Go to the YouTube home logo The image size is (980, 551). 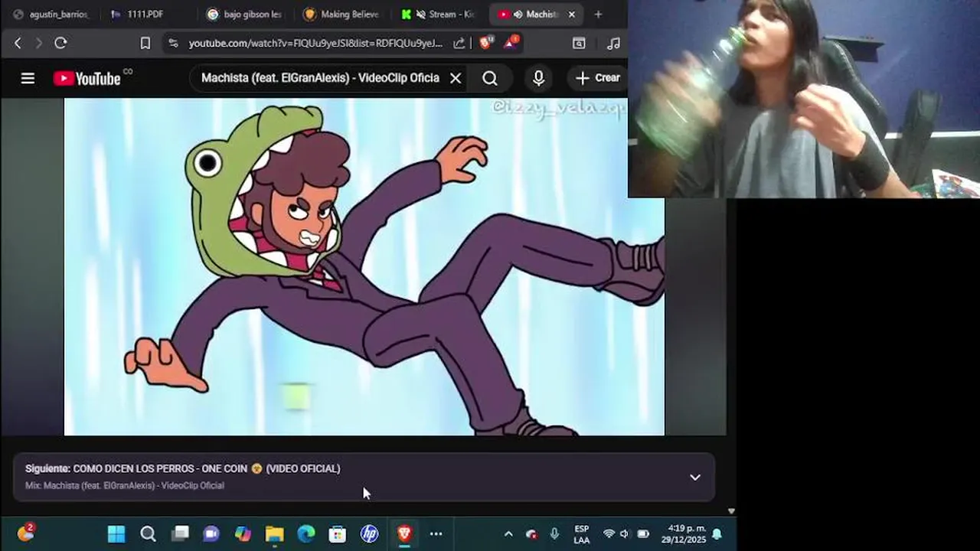[x=87, y=78]
